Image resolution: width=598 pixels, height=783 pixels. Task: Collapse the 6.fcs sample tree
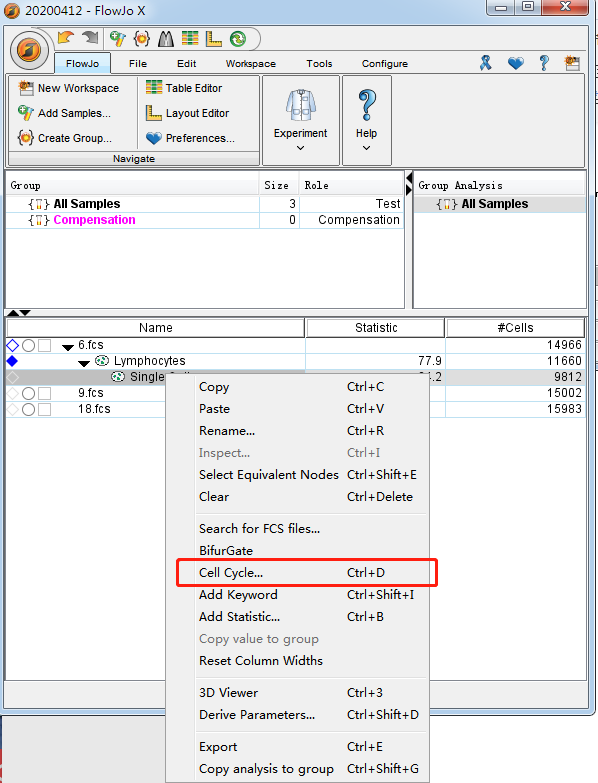(68, 347)
